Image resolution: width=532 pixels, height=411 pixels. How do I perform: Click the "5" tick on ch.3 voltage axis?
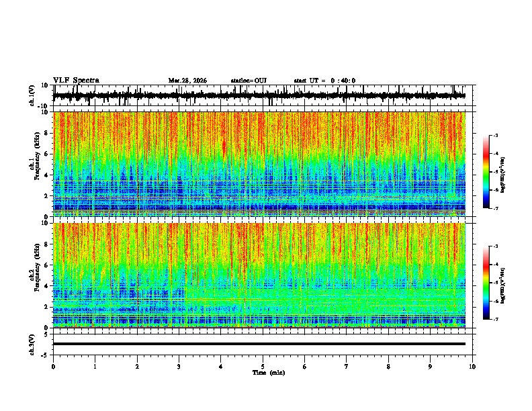point(47,334)
